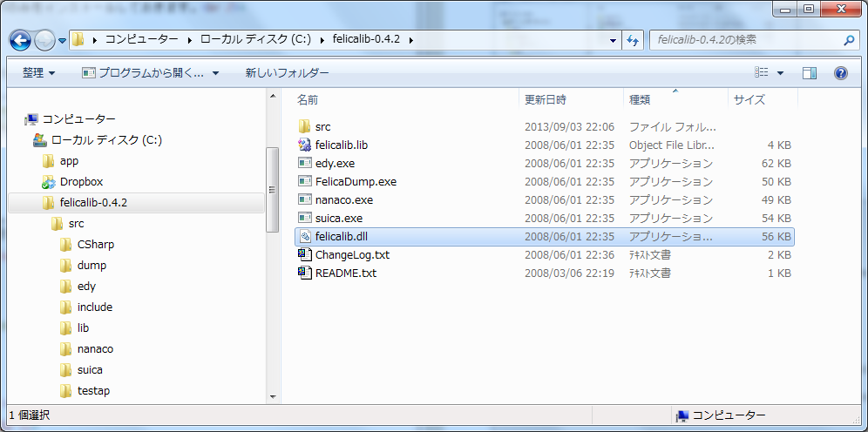The width and height of the screenshot is (868, 432).
Task: Click the 新しいフォルダー button
Action: click(x=287, y=73)
